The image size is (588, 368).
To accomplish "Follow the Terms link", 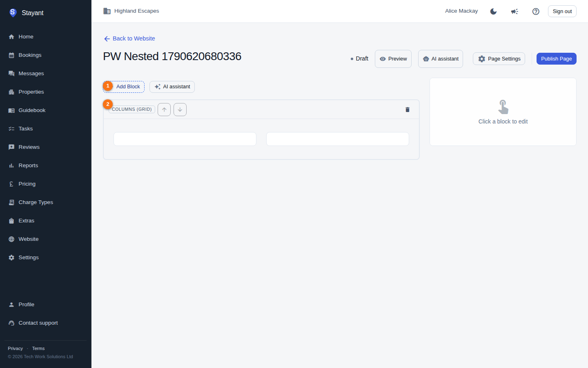I will [x=38, y=348].
